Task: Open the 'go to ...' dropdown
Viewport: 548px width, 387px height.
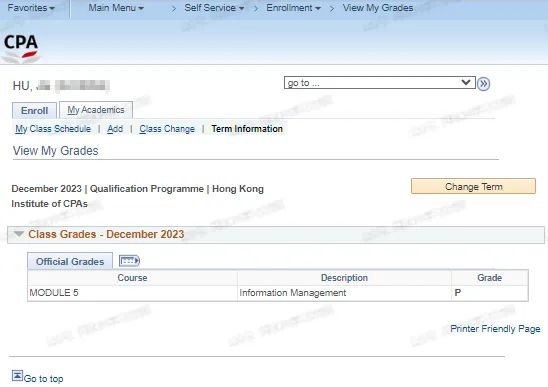Action: (380, 83)
